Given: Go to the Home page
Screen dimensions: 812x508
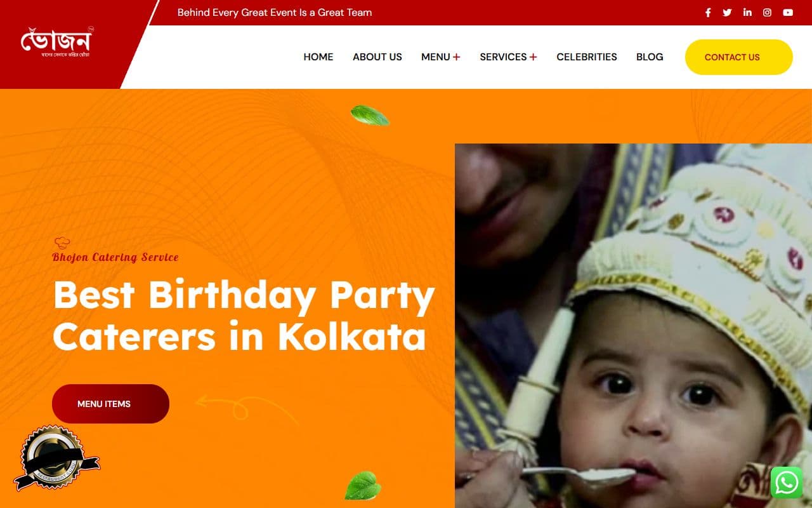Looking at the screenshot, I should tap(318, 57).
